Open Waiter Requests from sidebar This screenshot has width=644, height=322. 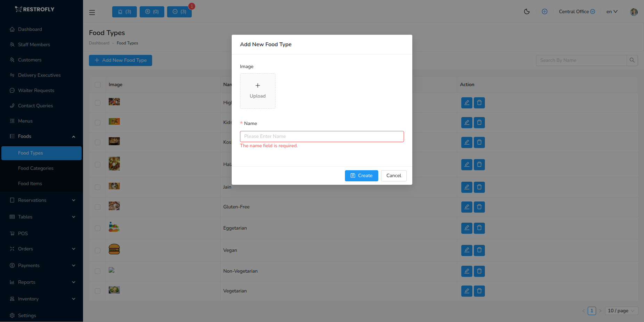(x=36, y=90)
